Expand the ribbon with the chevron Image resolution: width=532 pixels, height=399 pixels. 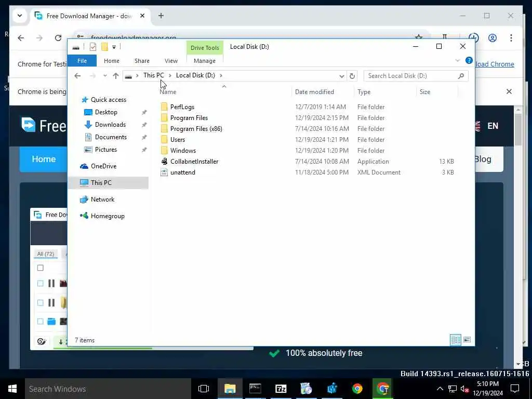point(457,60)
